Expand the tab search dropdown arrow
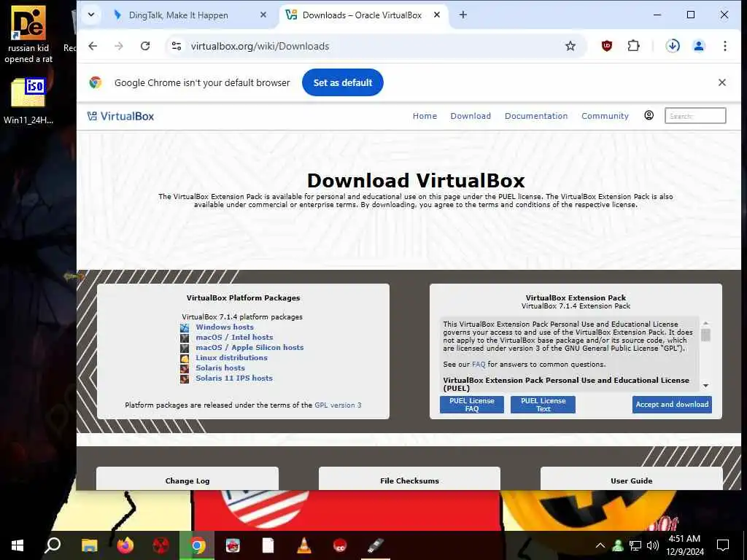This screenshot has width=747, height=560. coord(91,15)
